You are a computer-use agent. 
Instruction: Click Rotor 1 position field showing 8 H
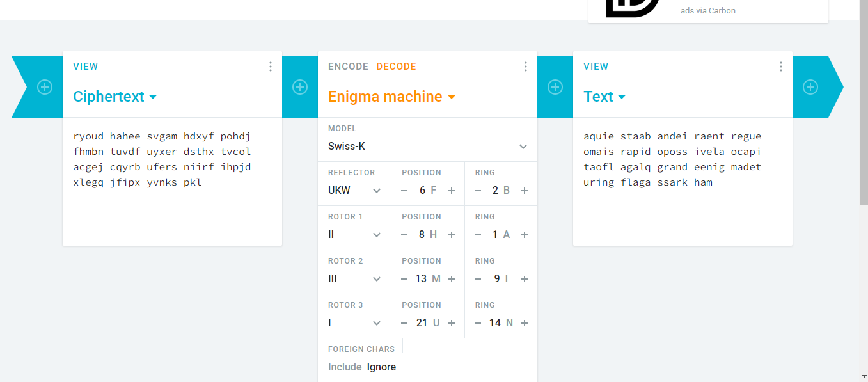pos(428,235)
